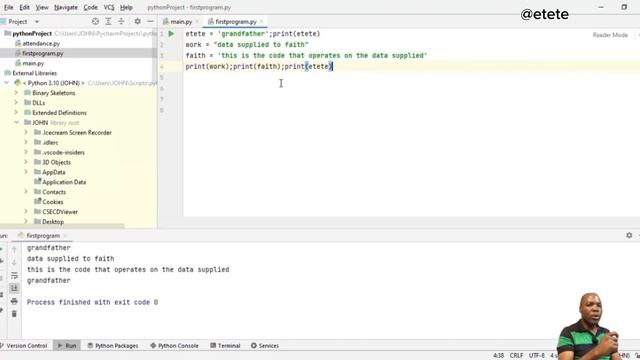
Task: Open the Code menu
Action: pos(90,7)
